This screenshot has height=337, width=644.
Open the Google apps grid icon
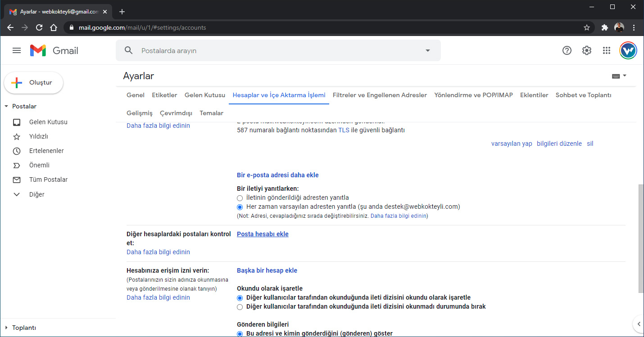(606, 50)
